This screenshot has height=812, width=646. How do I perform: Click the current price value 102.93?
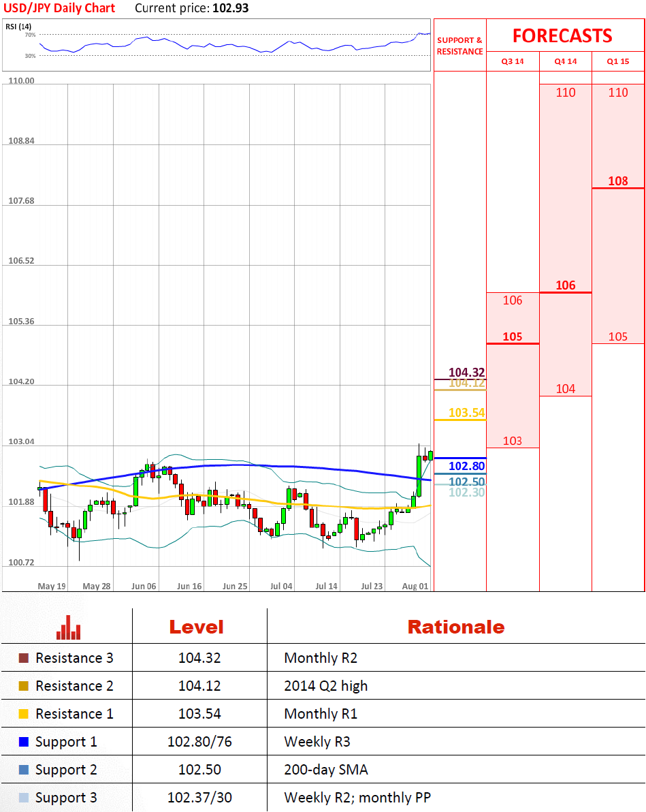click(231, 8)
